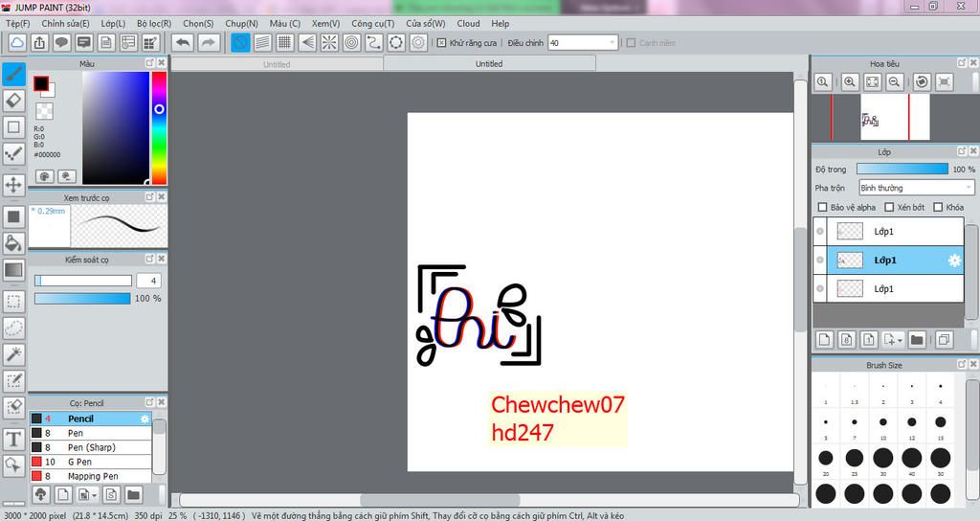Click the rainbow hue slider bar

[x=160, y=127]
